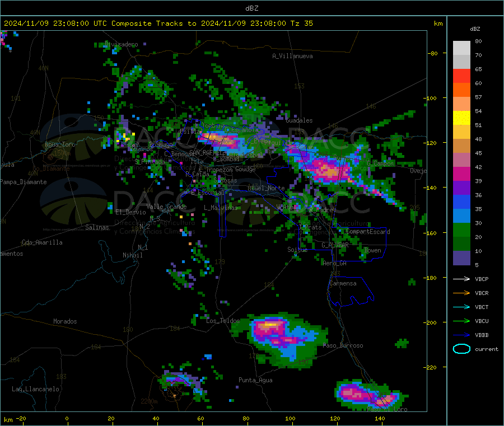Select the purple-grey 5 dBZ color swatch
Viewport: 504px width, 426px height.
pos(461,258)
